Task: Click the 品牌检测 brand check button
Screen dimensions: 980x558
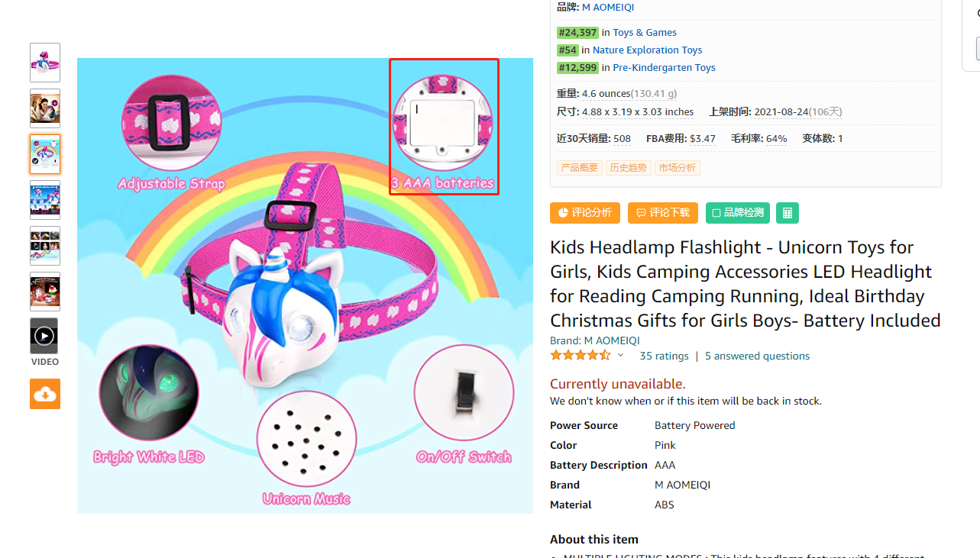Action: tap(738, 213)
